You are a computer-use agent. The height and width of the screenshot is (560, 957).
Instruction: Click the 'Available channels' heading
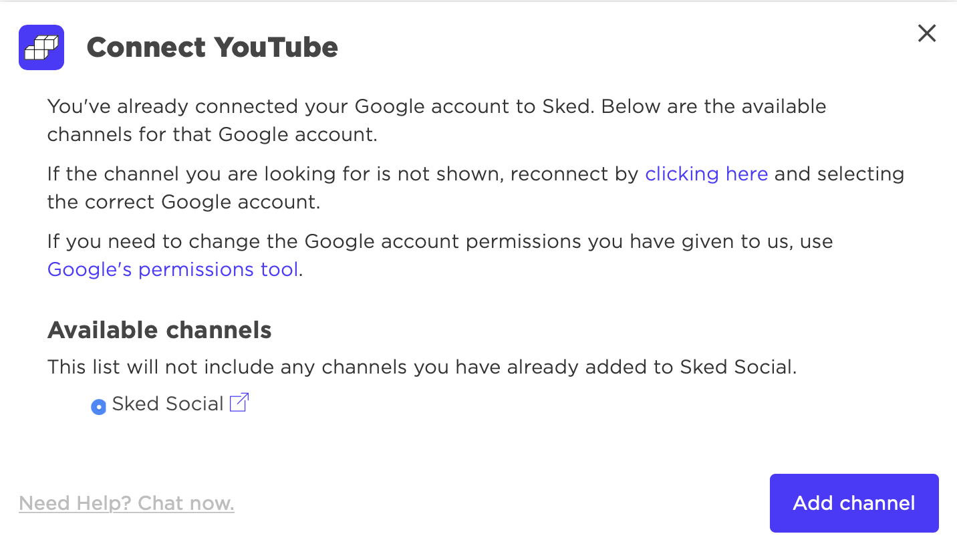point(160,330)
